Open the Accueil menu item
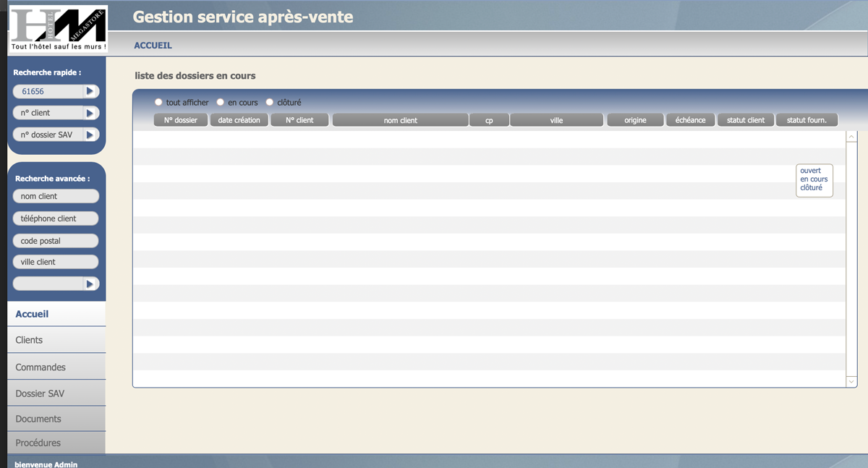The width and height of the screenshot is (868, 468). (x=56, y=314)
